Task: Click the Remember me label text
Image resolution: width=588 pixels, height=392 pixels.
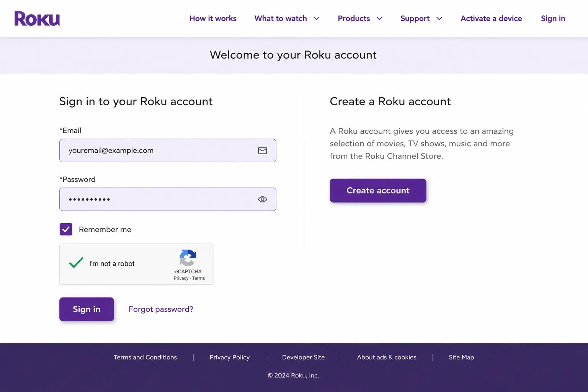Action: [105, 229]
